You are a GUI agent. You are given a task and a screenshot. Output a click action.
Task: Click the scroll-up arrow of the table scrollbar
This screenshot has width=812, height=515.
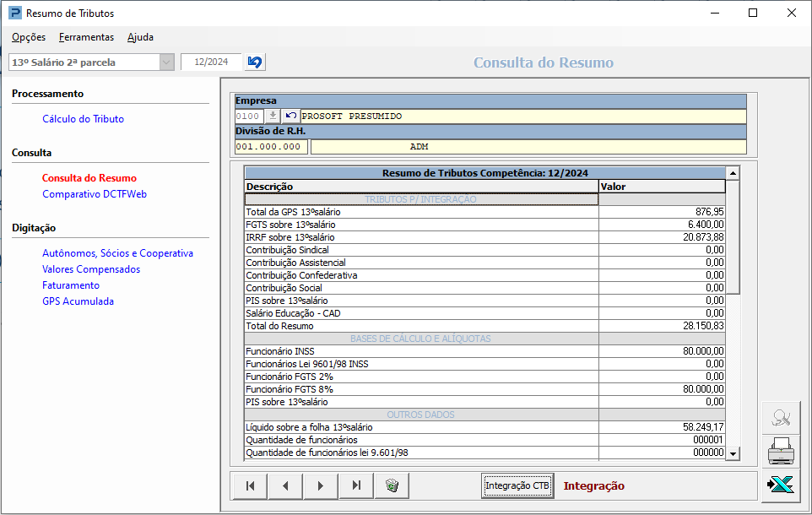coord(733,173)
